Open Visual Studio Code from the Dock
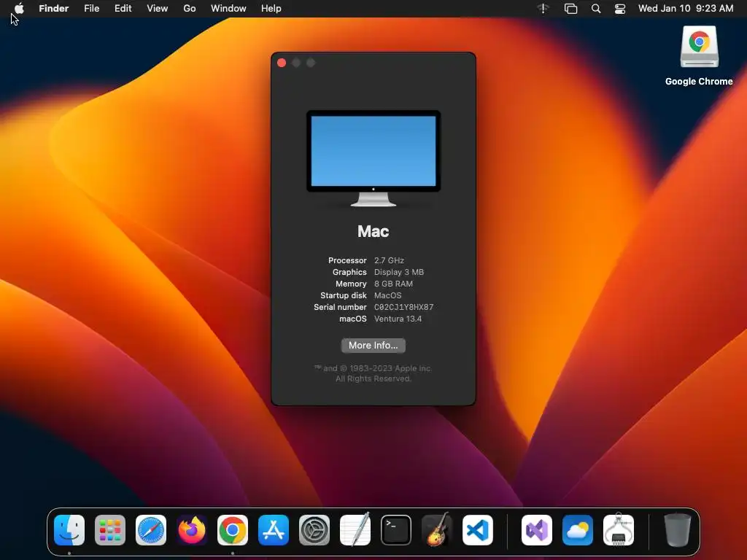The image size is (747, 560). tap(477, 530)
